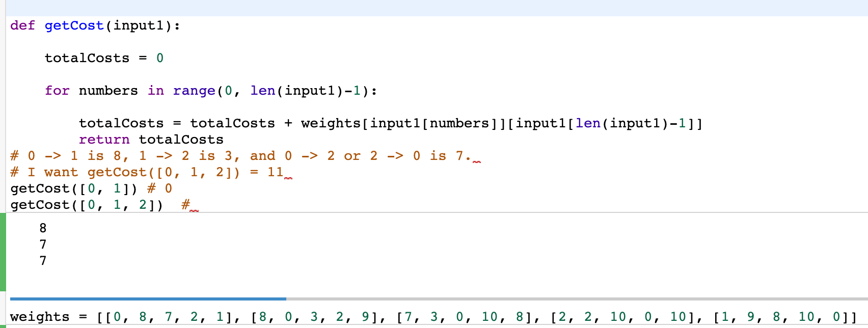Click the 'totalCosts = 0' line
This screenshot has height=328, width=868.
104,58
